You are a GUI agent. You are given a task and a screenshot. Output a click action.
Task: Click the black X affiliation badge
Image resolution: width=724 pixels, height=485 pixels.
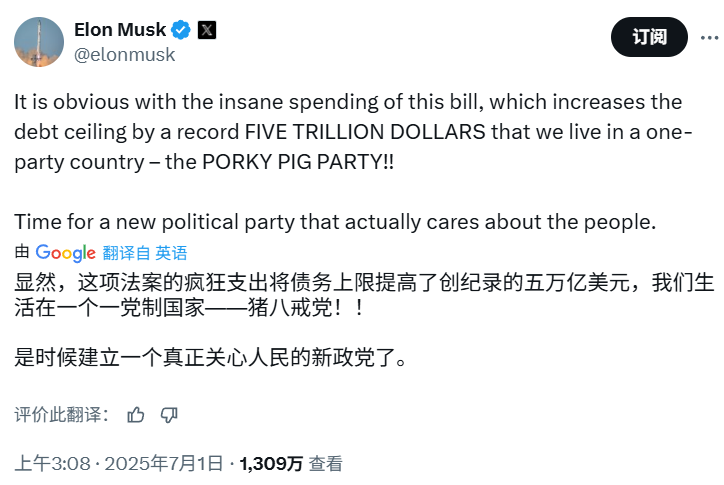(x=207, y=30)
